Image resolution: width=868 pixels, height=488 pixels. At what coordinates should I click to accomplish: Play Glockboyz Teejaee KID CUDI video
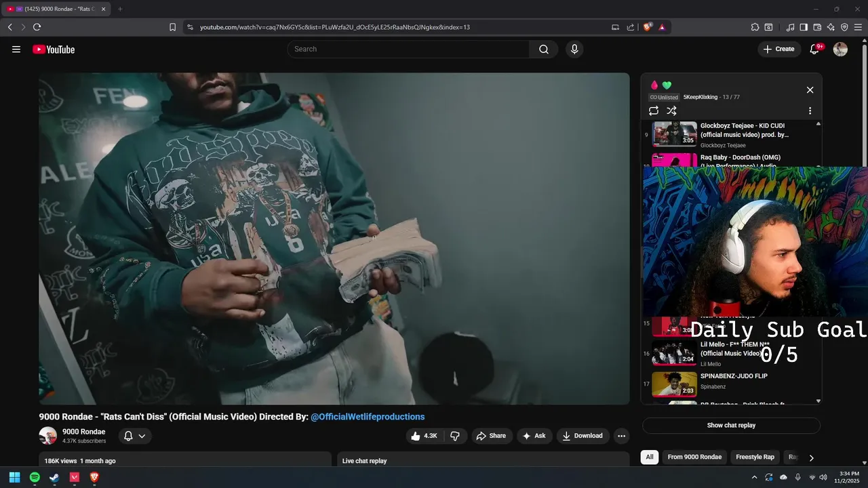[730, 134]
